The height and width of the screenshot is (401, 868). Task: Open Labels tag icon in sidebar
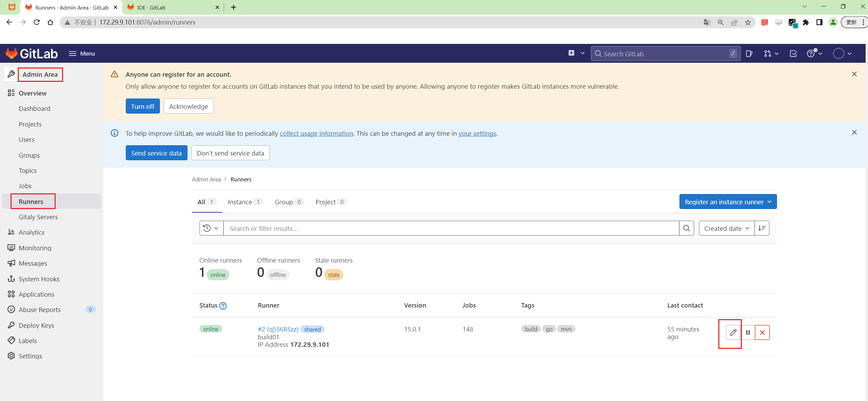(x=11, y=340)
